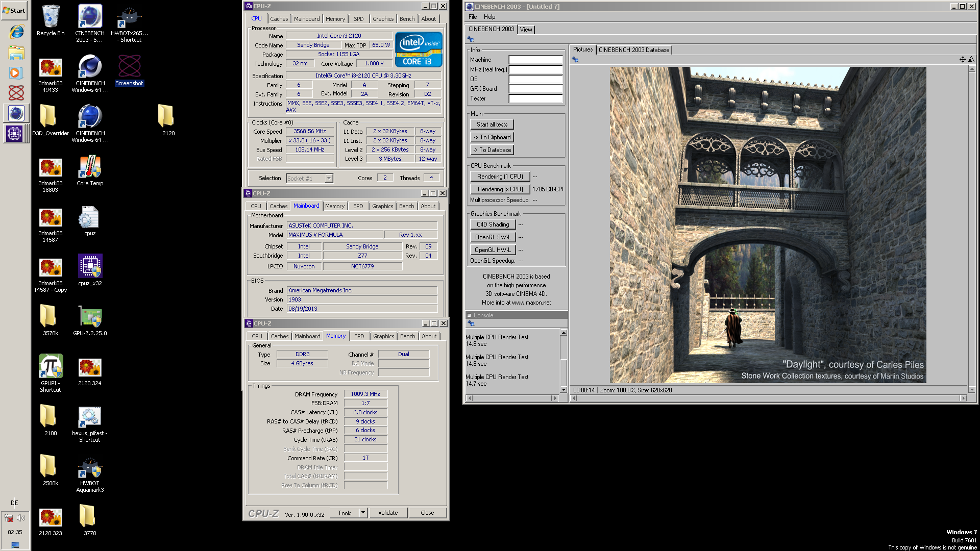Run Rendering (1 CPU) benchmark
The image size is (980, 551).
pyautogui.click(x=500, y=177)
